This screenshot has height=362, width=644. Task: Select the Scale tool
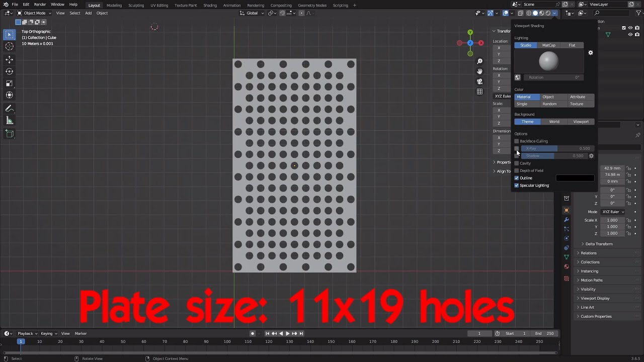pyautogui.click(x=9, y=83)
